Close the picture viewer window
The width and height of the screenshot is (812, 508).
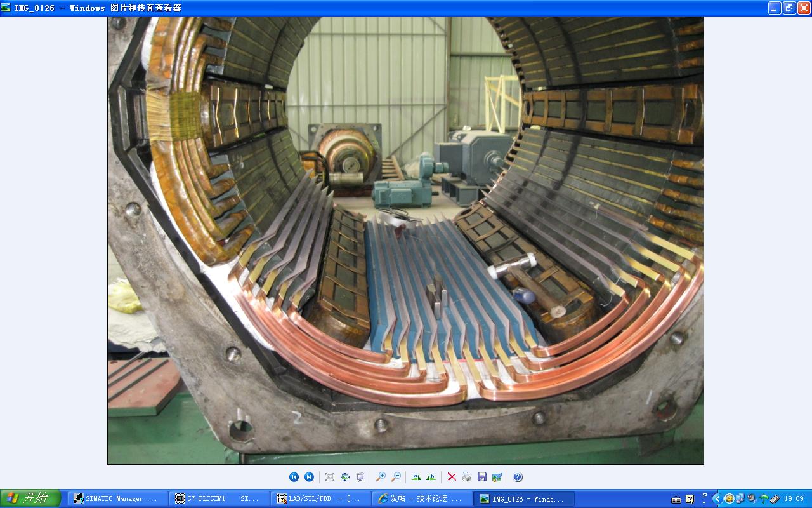[804, 8]
